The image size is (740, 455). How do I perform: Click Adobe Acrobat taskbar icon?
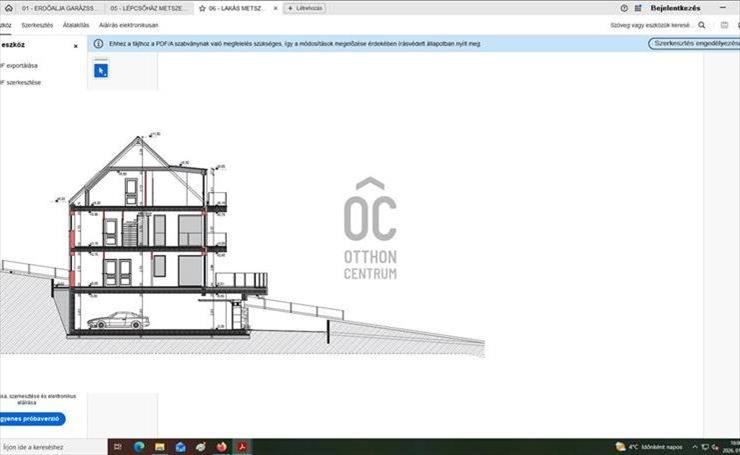click(242, 447)
